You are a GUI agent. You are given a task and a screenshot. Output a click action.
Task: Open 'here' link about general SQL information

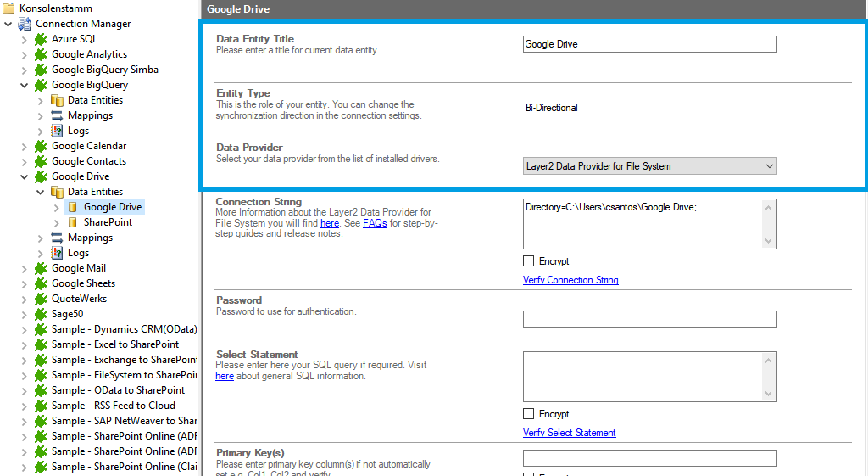click(224, 376)
